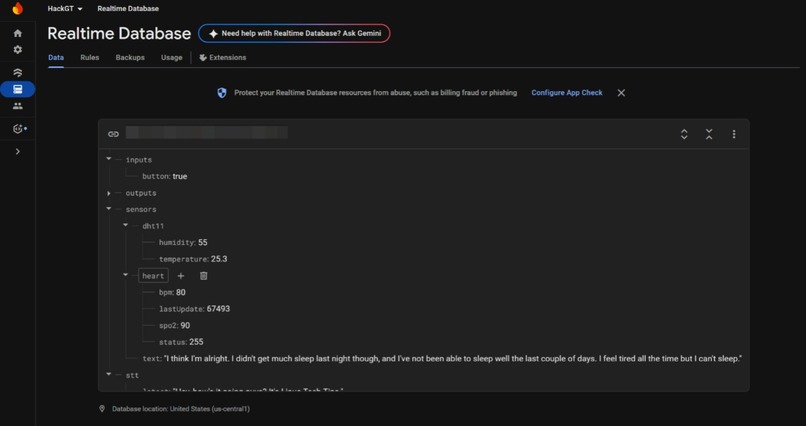Expand the outputs node
This screenshot has height=426, width=806.
(109, 193)
